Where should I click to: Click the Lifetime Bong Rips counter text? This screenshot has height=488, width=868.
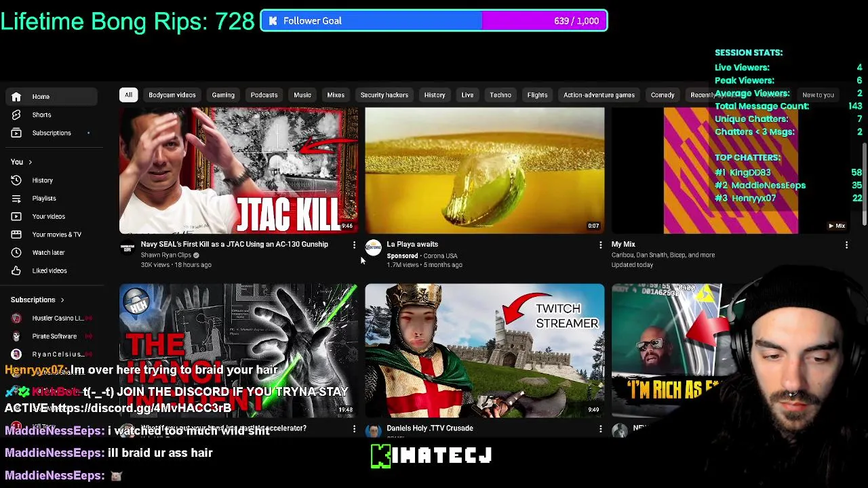point(127,21)
